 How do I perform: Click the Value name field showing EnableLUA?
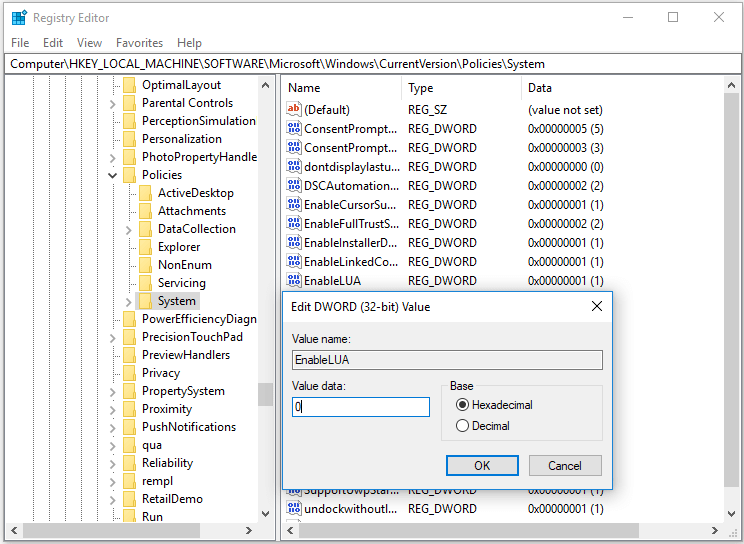click(x=447, y=360)
